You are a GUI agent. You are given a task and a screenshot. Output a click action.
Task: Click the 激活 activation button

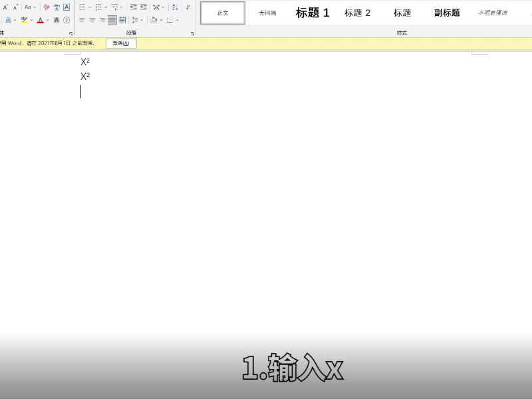click(121, 43)
